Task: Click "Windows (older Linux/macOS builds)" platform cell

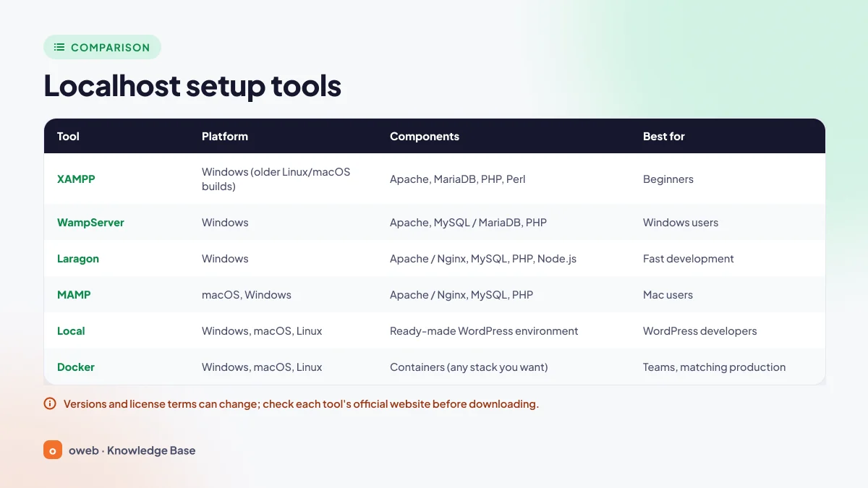Action: click(x=276, y=179)
